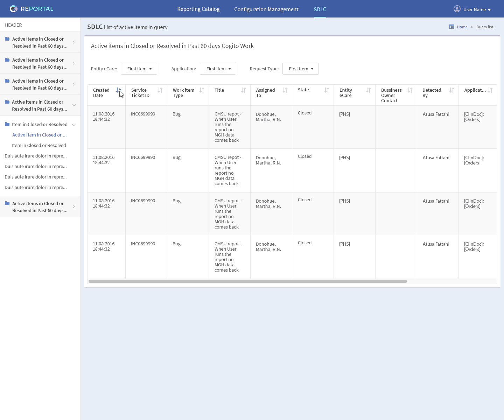
Task: Open third Duis aute irure dolor entry
Action: (36, 177)
